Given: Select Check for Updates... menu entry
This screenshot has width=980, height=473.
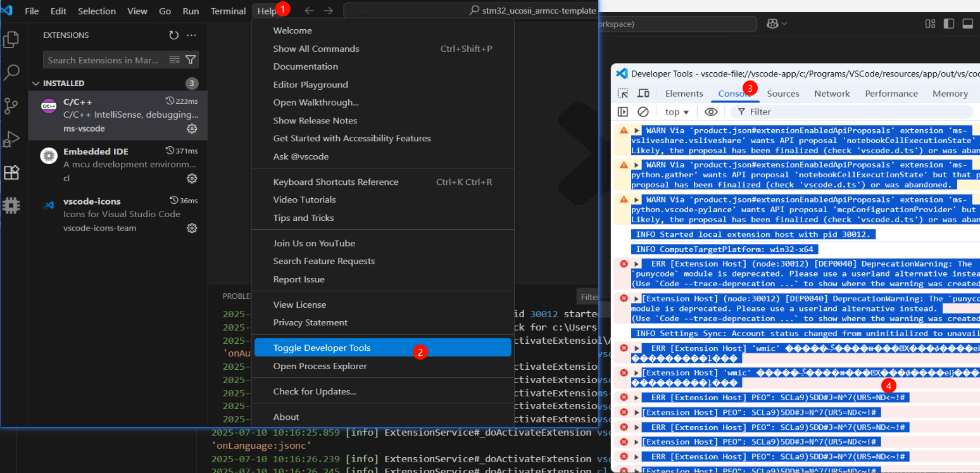Looking at the screenshot, I should (x=382, y=391).
